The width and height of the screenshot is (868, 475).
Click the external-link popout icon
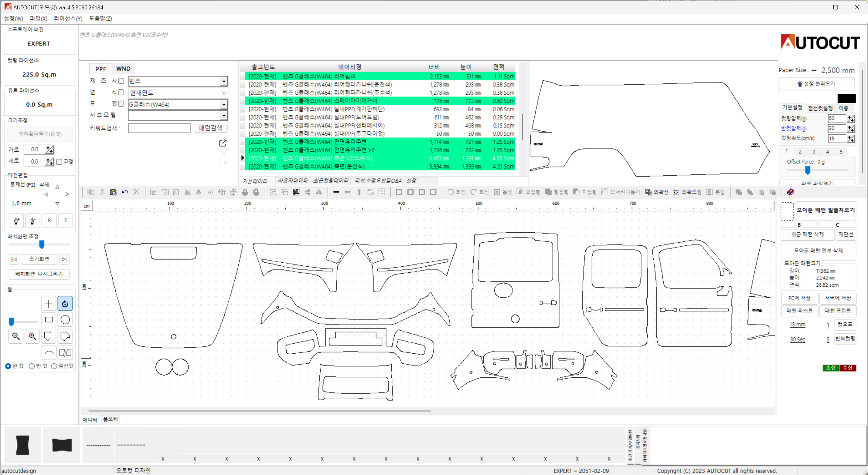tap(223, 143)
